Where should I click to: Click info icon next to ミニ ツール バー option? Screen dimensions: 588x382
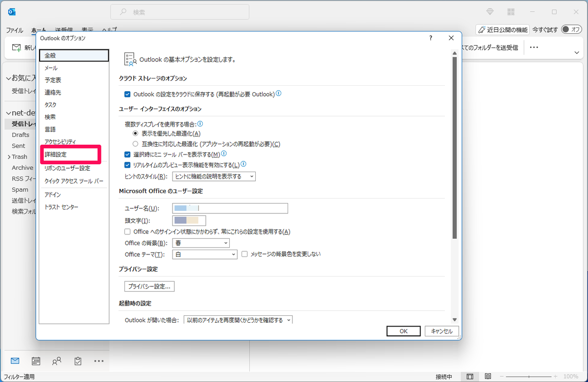pyautogui.click(x=224, y=154)
